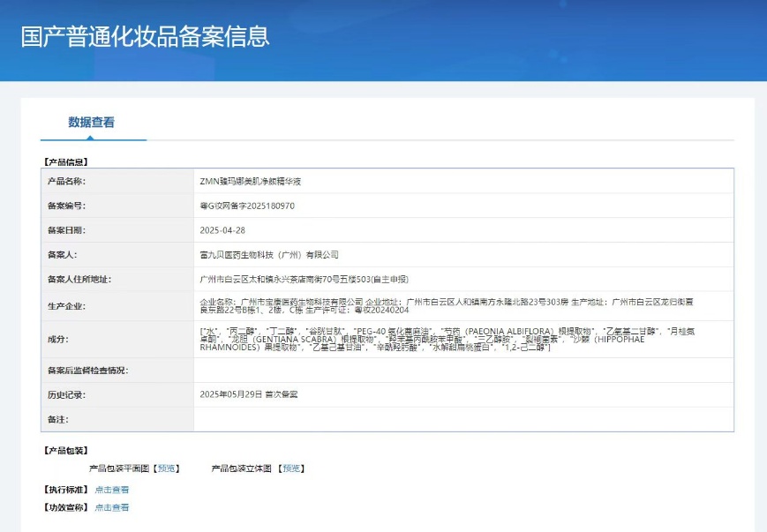Click the history record 2025年05月29日 首次备案
Viewport: 767px width, 532px height.
[x=249, y=394]
